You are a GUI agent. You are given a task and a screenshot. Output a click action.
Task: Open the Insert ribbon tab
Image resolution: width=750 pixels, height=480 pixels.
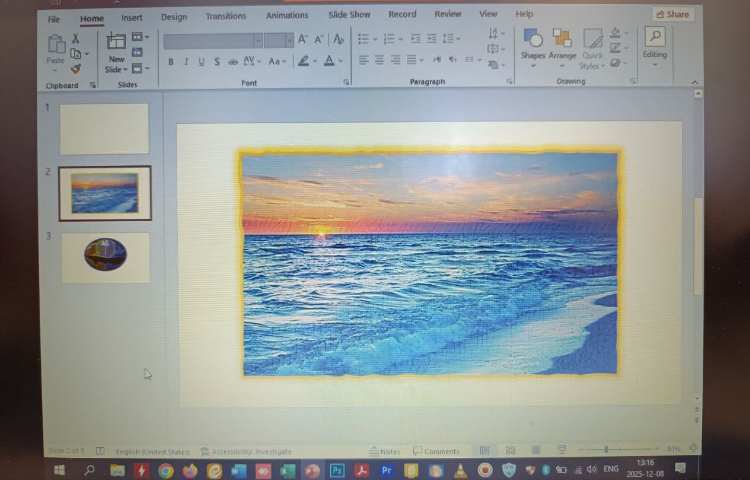click(x=131, y=16)
